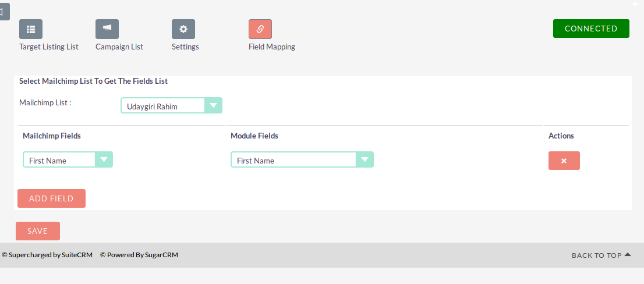Click the Target Listing List label
The image size is (644, 284).
tap(49, 47)
